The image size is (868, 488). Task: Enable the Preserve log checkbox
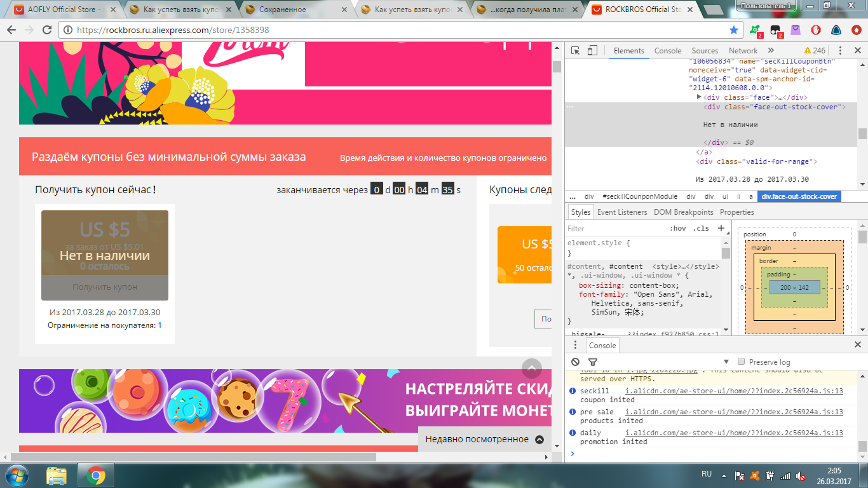pos(741,362)
